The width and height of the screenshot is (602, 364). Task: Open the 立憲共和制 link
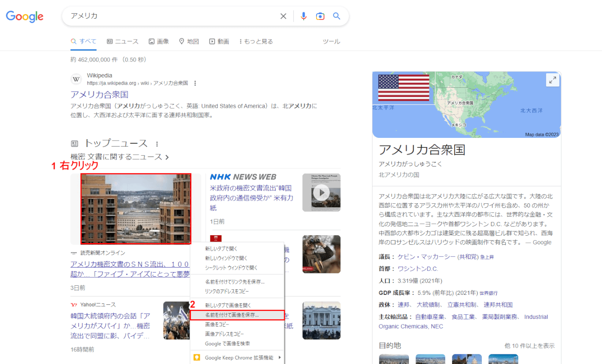pyautogui.click(x=462, y=305)
